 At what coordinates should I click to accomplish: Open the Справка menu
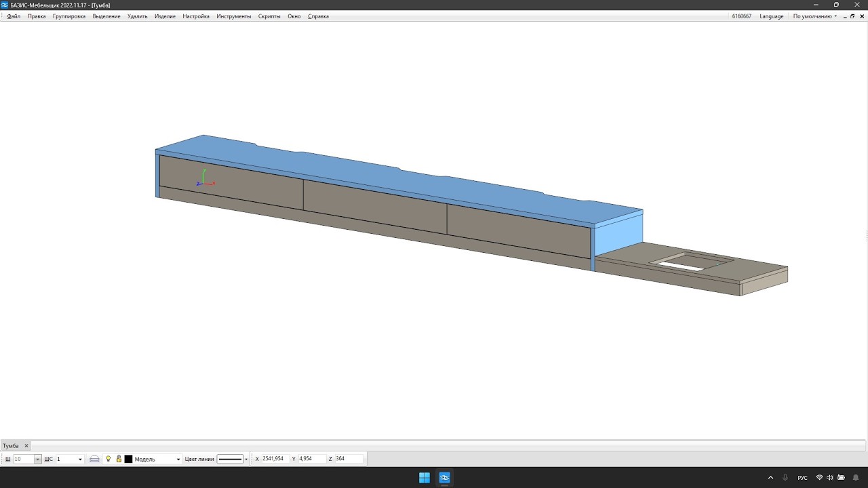318,16
